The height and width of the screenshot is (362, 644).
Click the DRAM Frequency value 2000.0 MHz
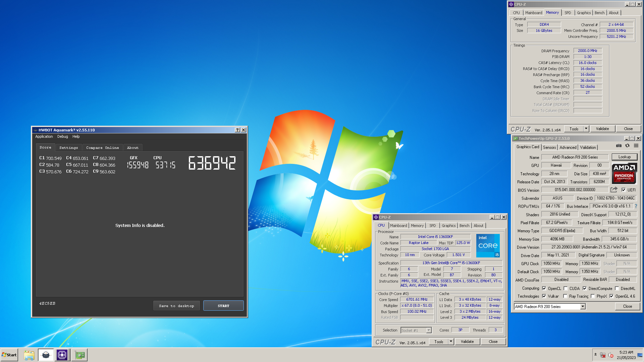(x=588, y=51)
